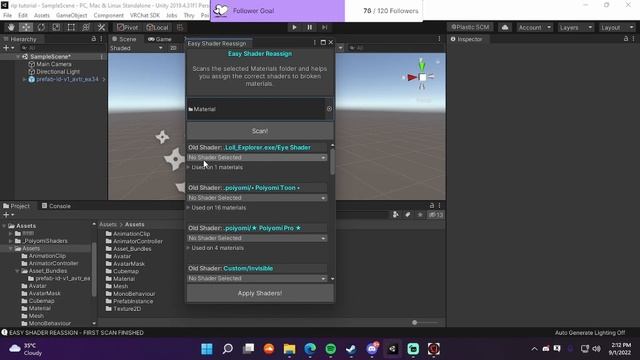Open the File menu
The height and width of the screenshot is (360, 640).
(x=7, y=15)
